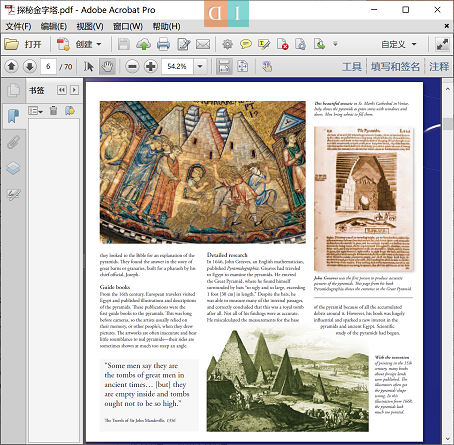Click the 'Detailed research' heading text

click(x=227, y=255)
